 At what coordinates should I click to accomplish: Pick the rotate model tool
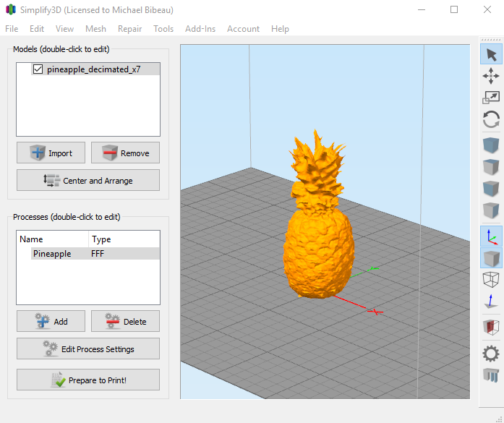tap(491, 119)
